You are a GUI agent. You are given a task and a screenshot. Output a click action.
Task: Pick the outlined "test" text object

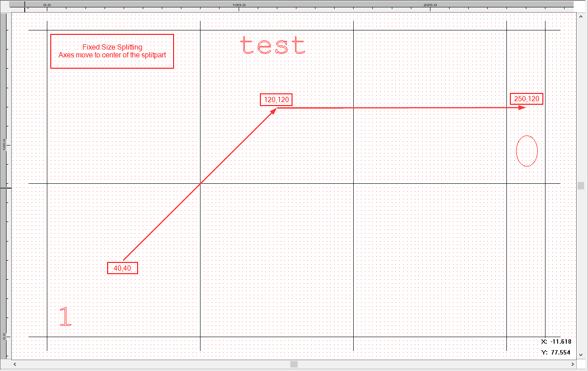pos(273,46)
